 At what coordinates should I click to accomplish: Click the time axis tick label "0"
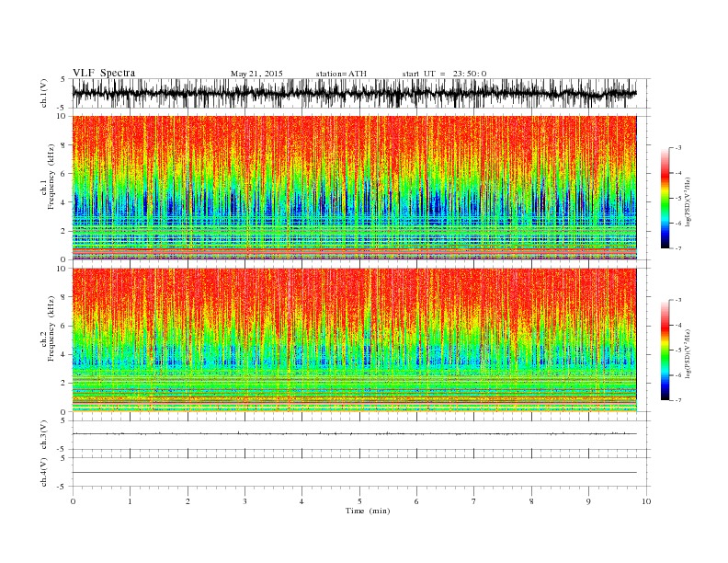tap(73, 501)
